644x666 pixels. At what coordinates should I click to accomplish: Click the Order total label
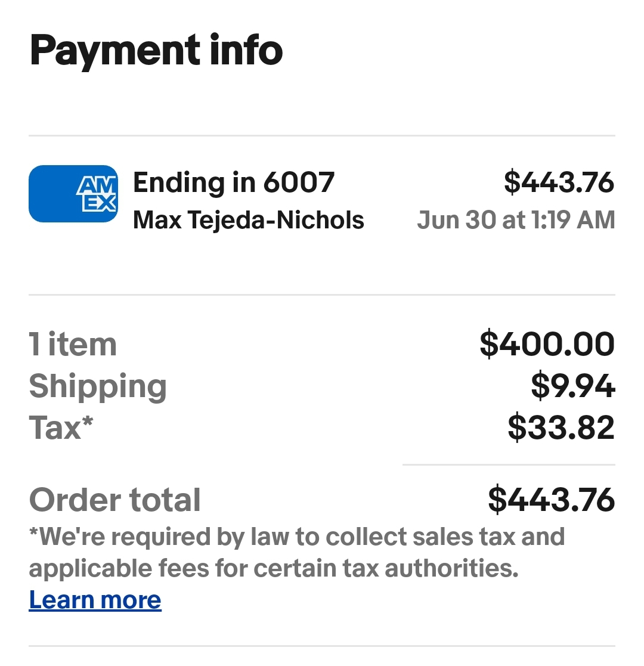[114, 500]
